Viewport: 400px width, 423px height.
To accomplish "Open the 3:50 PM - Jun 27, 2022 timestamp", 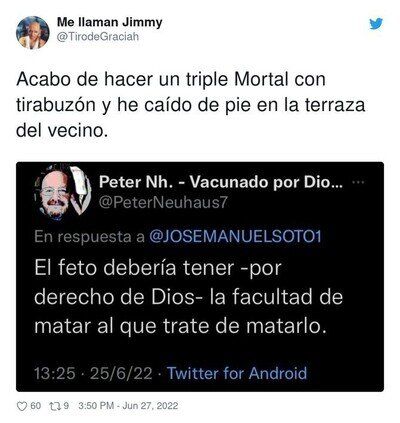I will click(128, 406).
